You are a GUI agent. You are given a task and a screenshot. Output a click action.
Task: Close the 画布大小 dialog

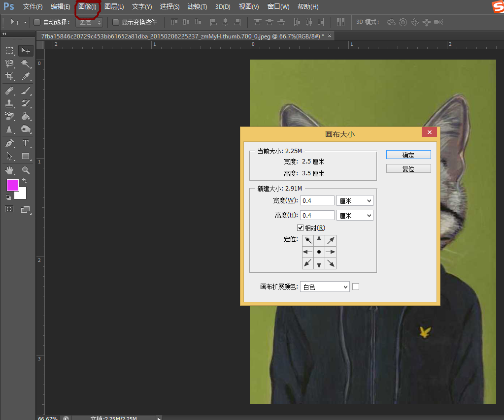tap(430, 132)
